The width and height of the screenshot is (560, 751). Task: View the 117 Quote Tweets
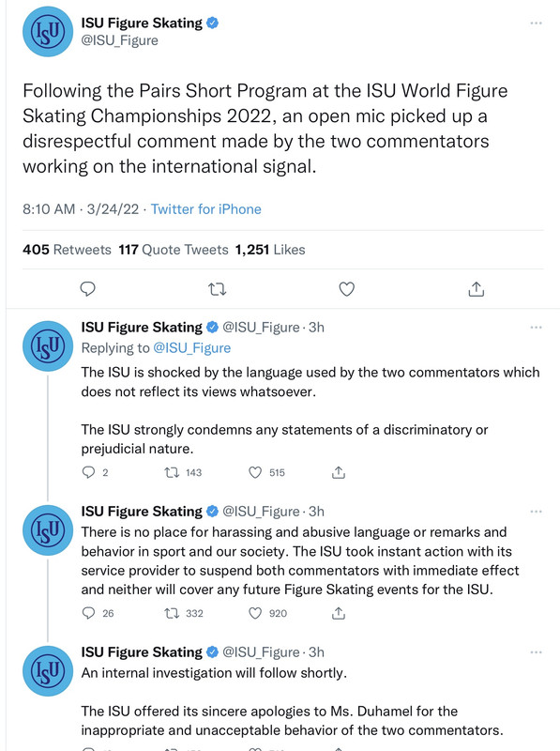(174, 250)
